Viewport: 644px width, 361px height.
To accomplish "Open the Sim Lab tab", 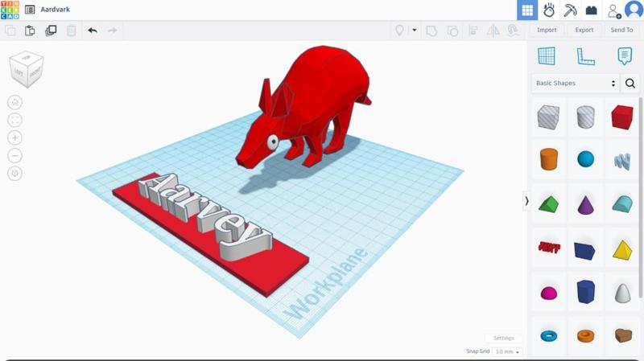I will click(549, 10).
